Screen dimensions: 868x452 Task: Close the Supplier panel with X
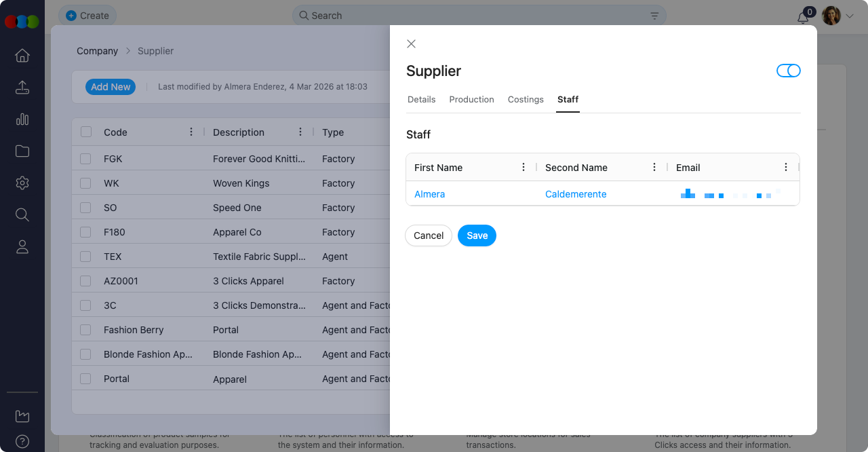411,44
